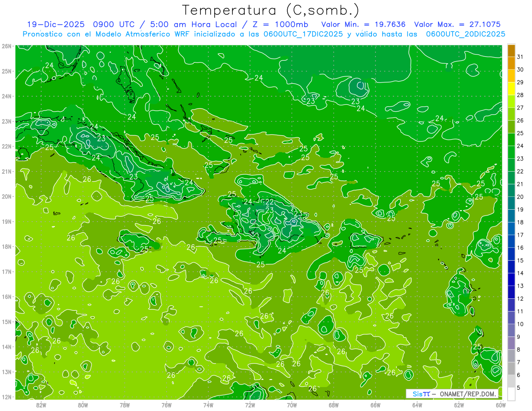Click the '78W' longitude axis label
This screenshot has width=532, height=411.
tap(125, 405)
